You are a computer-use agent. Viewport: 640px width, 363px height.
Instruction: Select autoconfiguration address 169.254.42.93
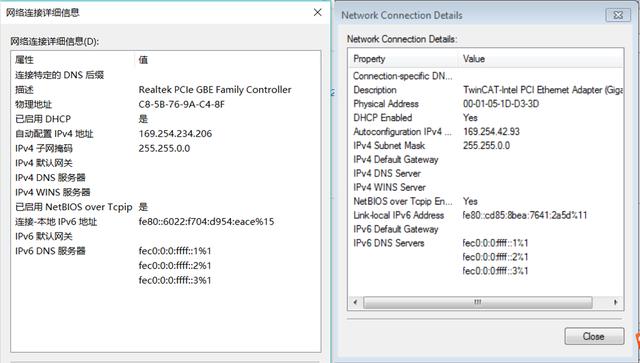(x=491, y=131)
